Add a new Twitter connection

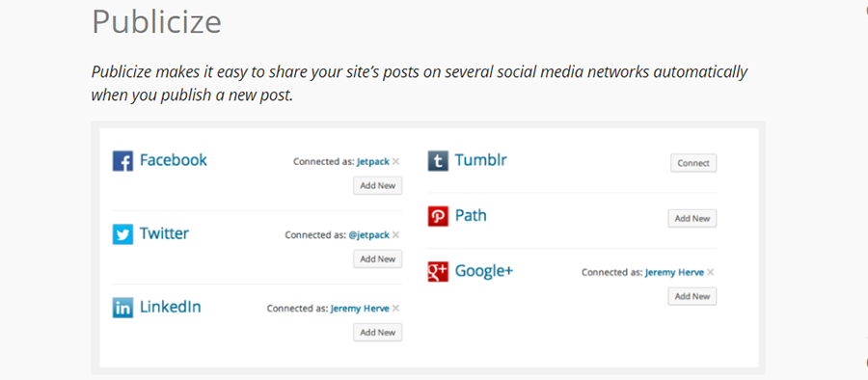[377, 258]
